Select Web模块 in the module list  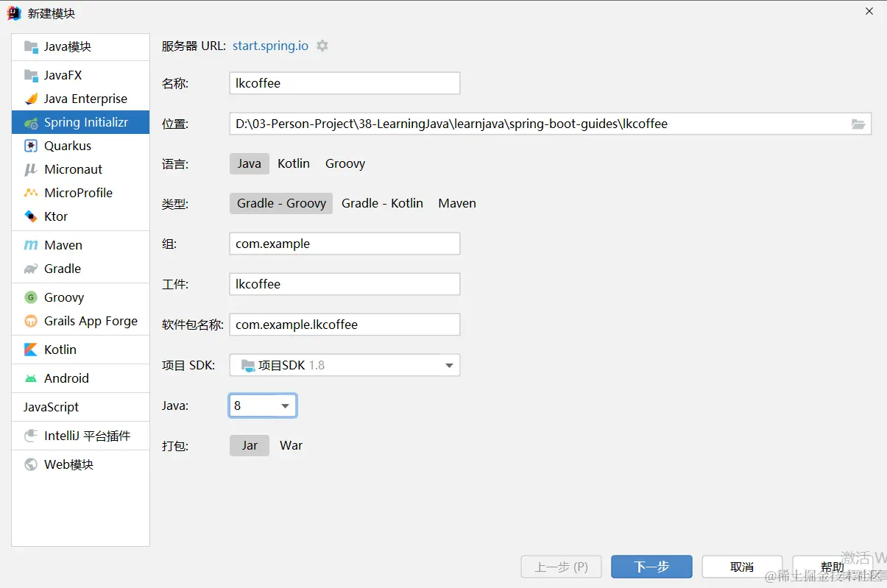80,464
